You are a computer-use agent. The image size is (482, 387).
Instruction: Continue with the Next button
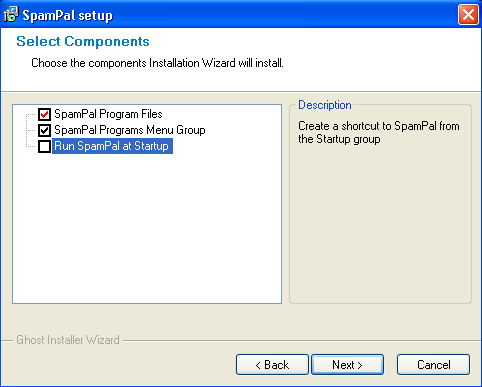point(347,365)
